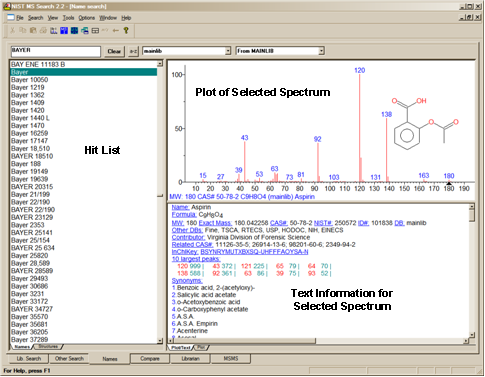Open the From MAINLIB dropdown

pyautogui.click(x=321, y=51)
